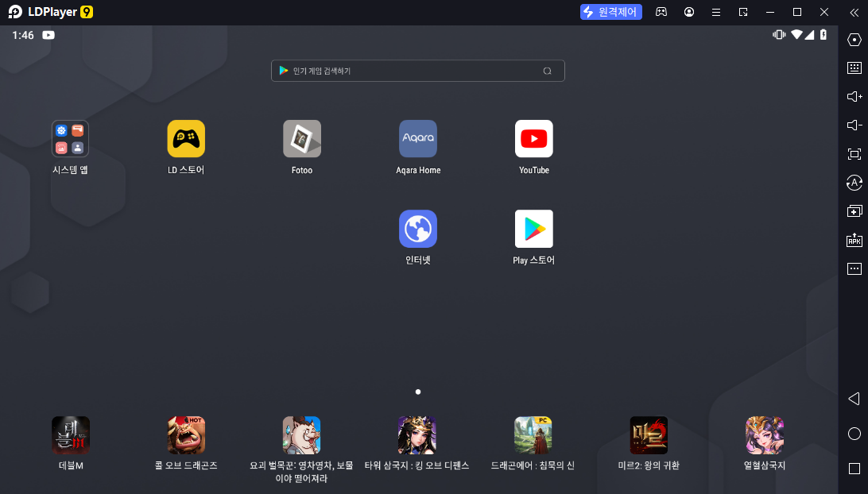Screen dimensions: 868x494
Task: Toggle fullscreen mode from sidebar
Action: point(854,154)
